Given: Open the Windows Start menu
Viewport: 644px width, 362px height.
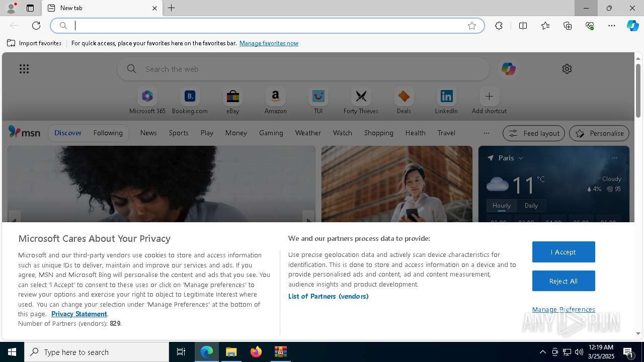Looking at the screenshot, I should tap(12, 352).
